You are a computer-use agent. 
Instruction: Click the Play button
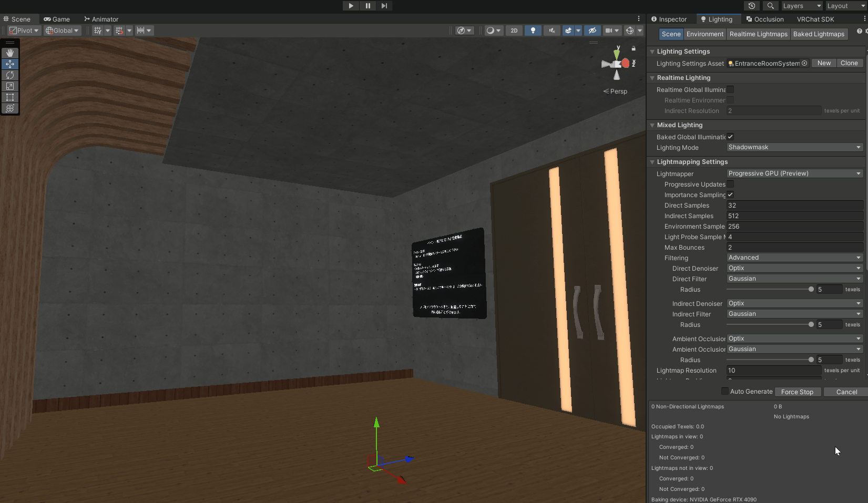[351, 6]
